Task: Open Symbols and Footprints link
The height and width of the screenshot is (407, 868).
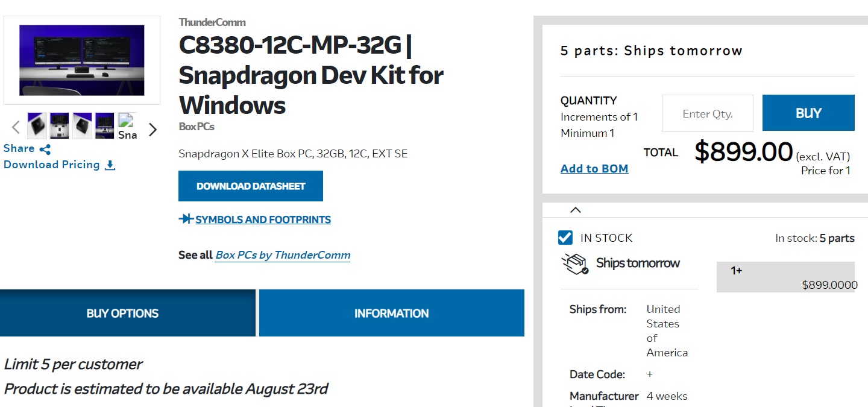Action: [x=263, y=219]
